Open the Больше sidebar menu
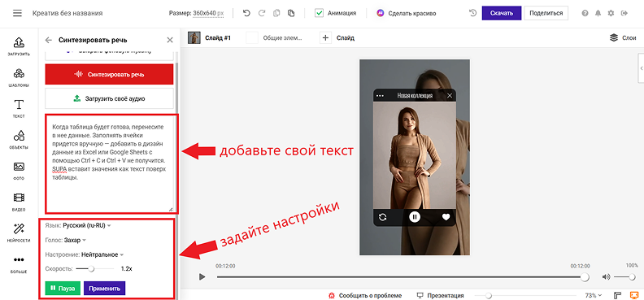This screenshot has width=644, height=300. click(19, 264)
